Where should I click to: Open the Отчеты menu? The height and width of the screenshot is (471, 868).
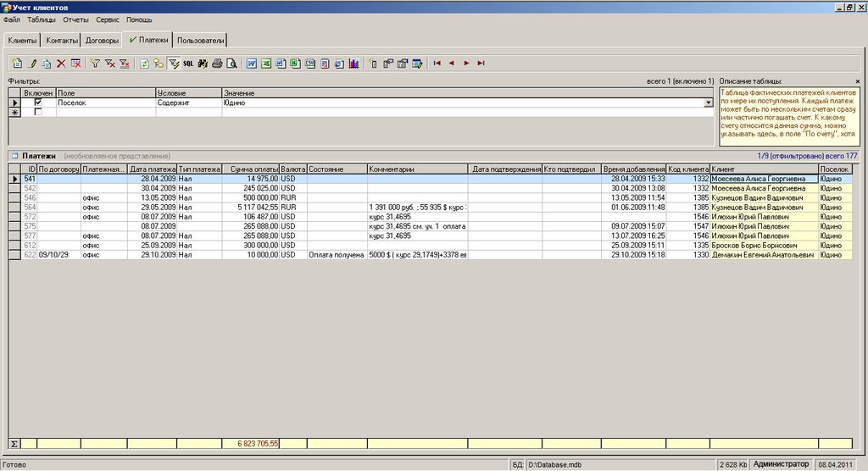click(x=75, y=19)
